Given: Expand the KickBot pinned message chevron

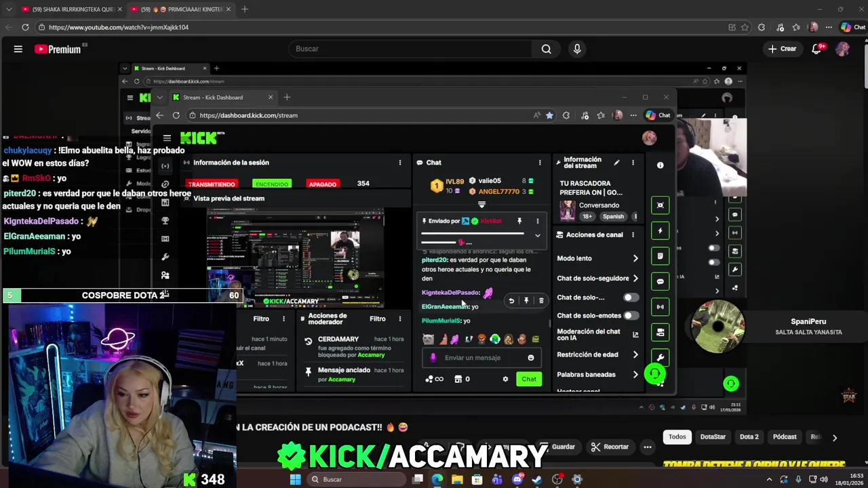Looking at the screenshot, I should point(538,236).
